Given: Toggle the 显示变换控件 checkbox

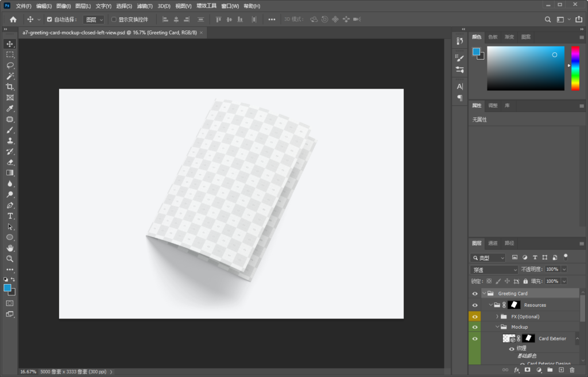Looking at the screenshot, I should 114,20.
